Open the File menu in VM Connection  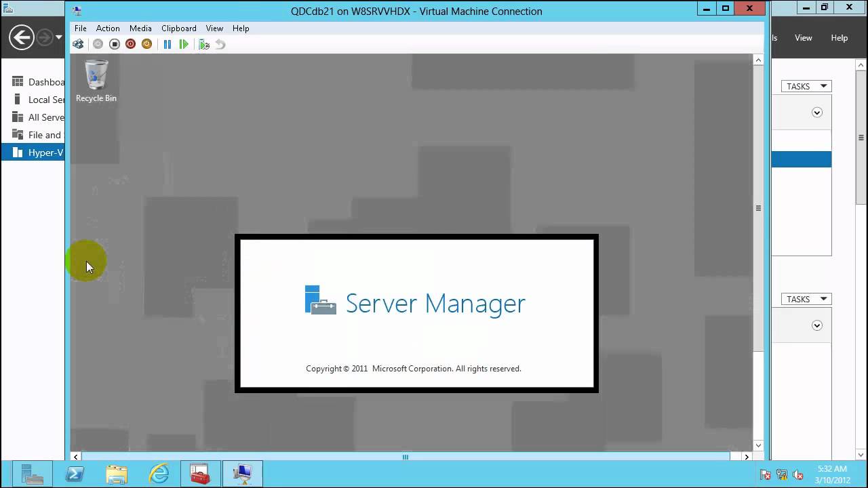click(80, 28)
